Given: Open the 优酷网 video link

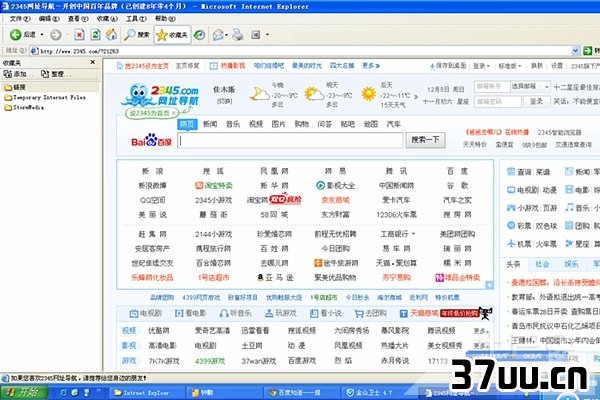Looking at the screenshot, I should [x=159, y=330].
